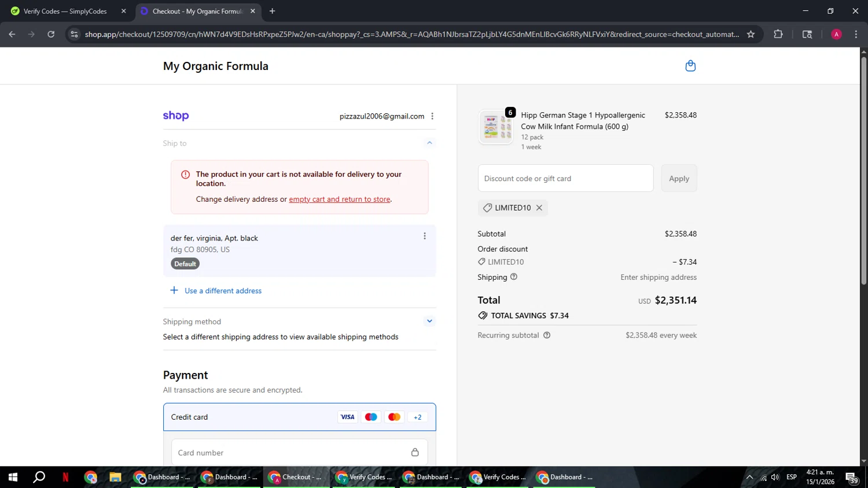This screenshot has height=488, width=868.
Task: Click the lock icon in Card number field
Action: click(415, 452)
